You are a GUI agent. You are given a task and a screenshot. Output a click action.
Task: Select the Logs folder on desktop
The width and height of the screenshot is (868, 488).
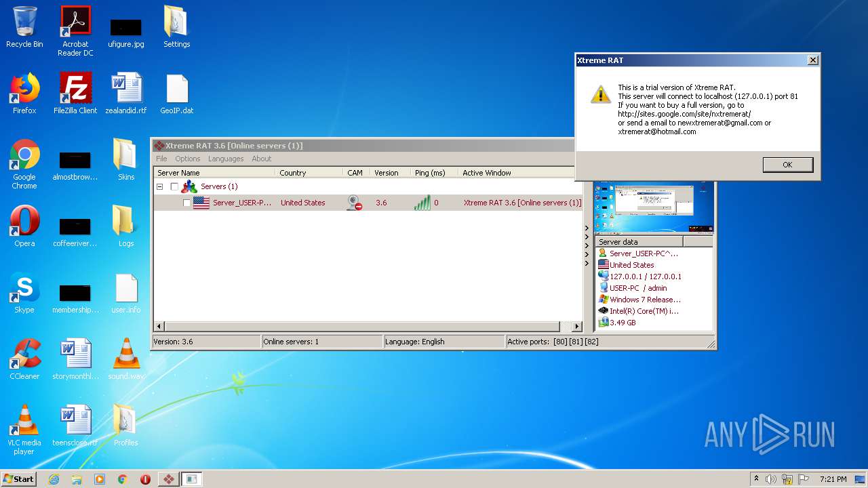tap(126, 226)
